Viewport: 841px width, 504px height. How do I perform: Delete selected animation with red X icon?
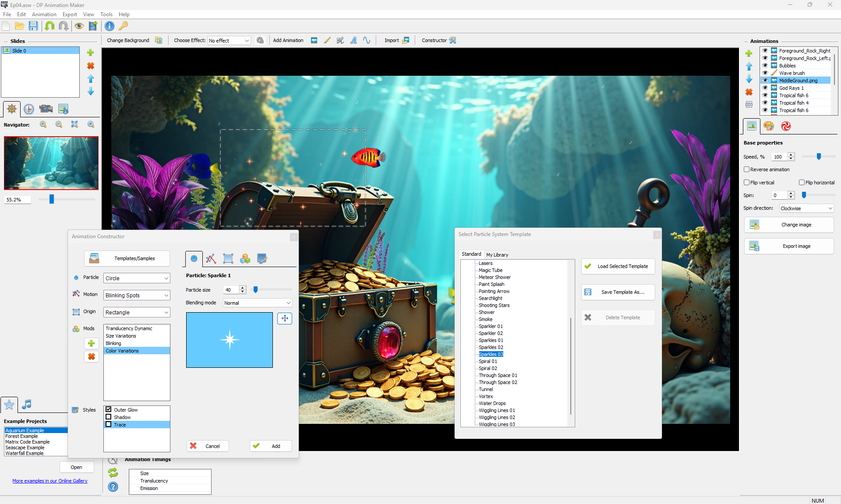(749, 92)
